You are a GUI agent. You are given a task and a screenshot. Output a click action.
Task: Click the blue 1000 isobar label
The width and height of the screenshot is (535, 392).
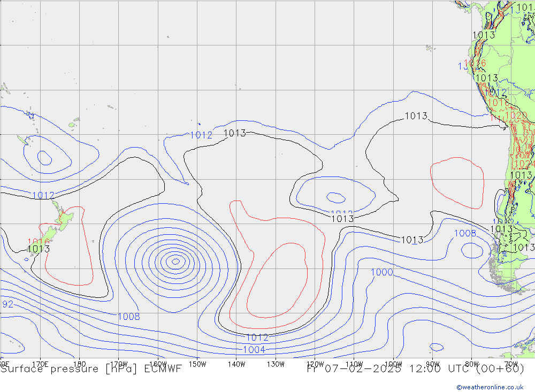point(382,272)
